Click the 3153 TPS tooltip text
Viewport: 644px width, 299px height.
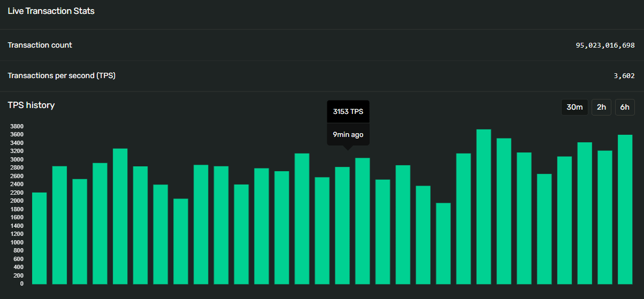(x=348, y=112)
